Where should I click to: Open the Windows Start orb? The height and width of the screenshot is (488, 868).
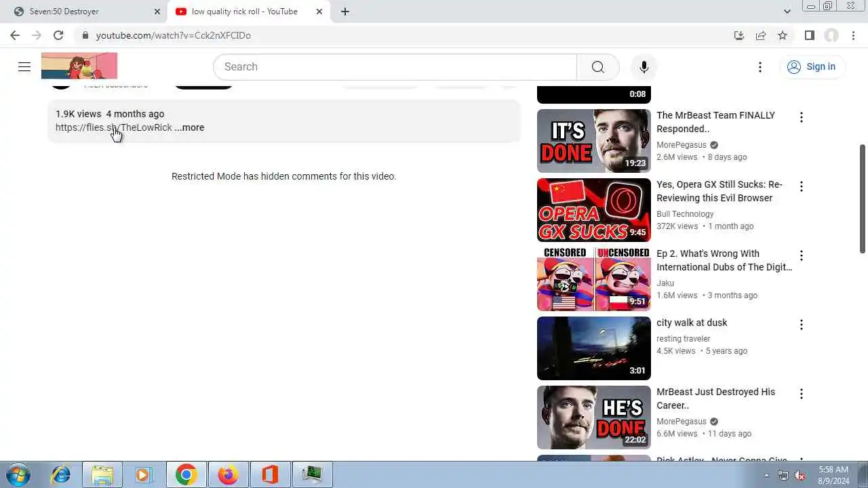tap(18, 474)
